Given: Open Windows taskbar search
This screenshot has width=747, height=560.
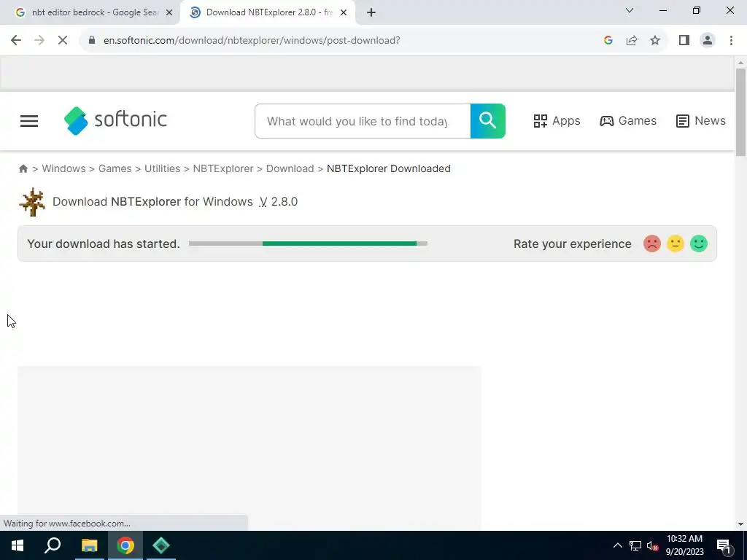Looking at the screenshot, I should (53, 545).
